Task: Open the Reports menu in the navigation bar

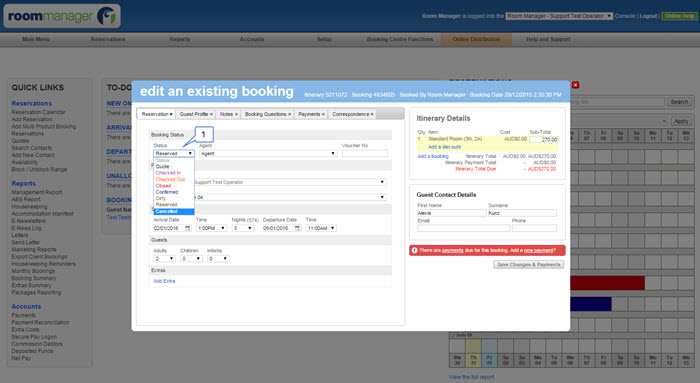Action: pos(179,39)
